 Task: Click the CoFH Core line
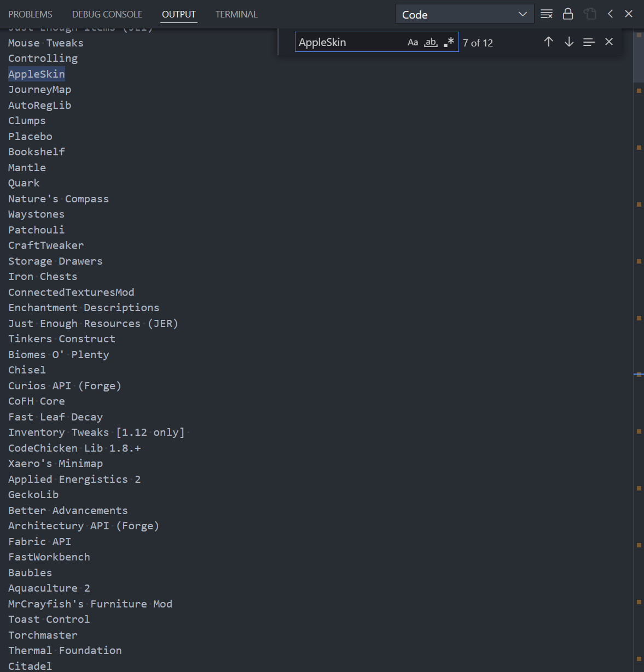pos(36,401)
